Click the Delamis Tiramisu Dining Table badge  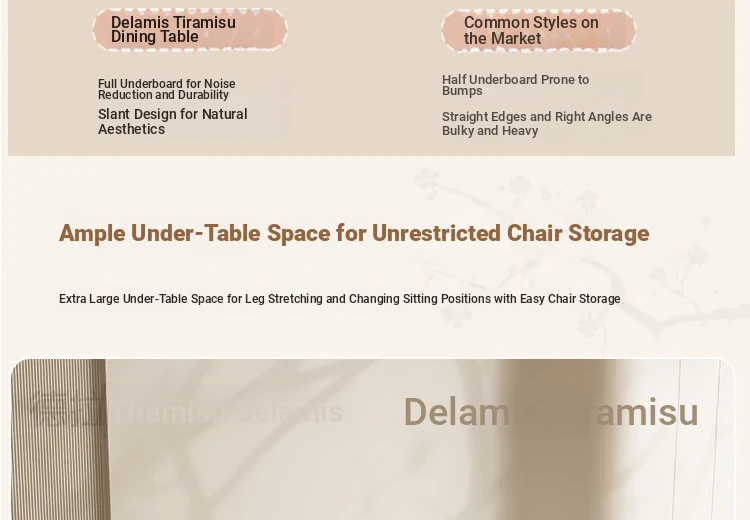tap(190, 29)
